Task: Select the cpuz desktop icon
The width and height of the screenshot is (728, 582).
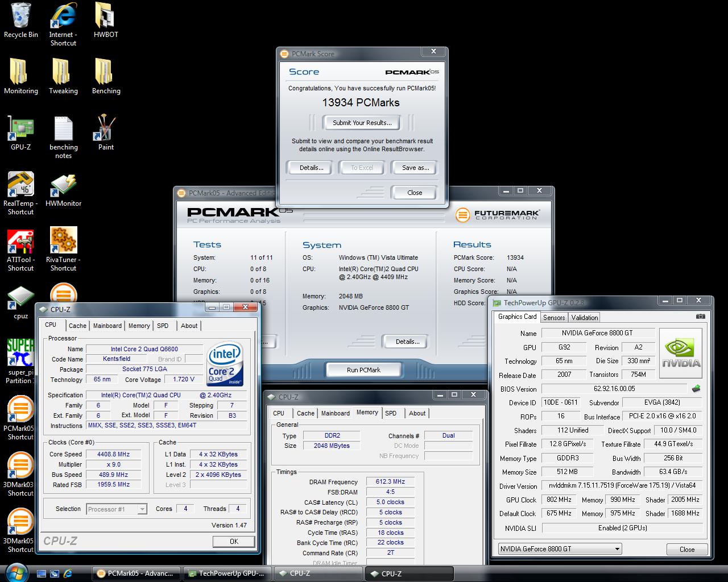Action: (21, 302)
